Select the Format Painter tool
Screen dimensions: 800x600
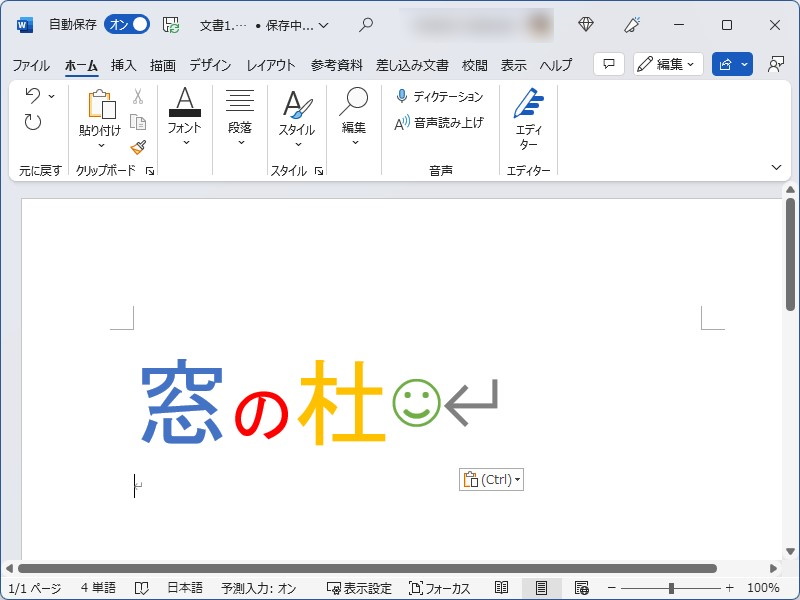[x=138, y=146]
